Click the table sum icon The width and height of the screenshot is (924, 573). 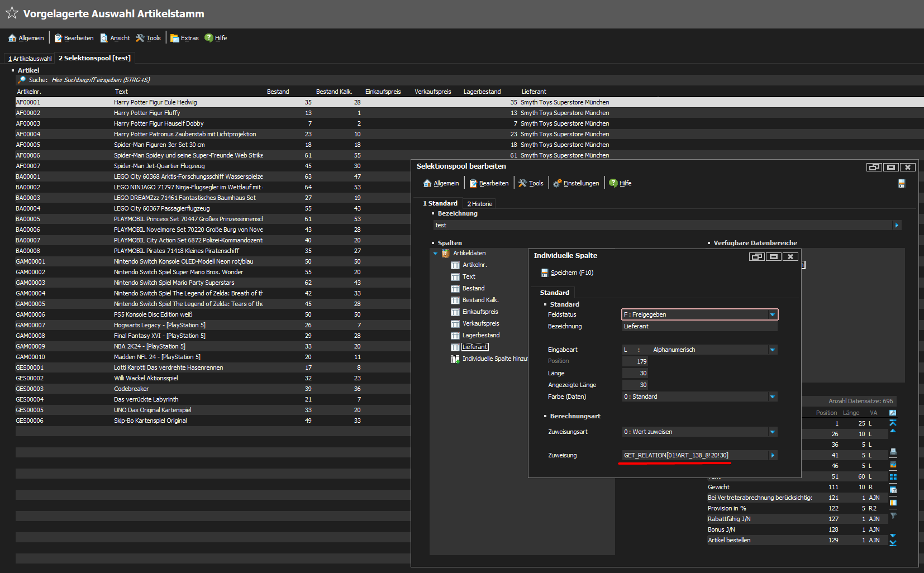point(893,490)
